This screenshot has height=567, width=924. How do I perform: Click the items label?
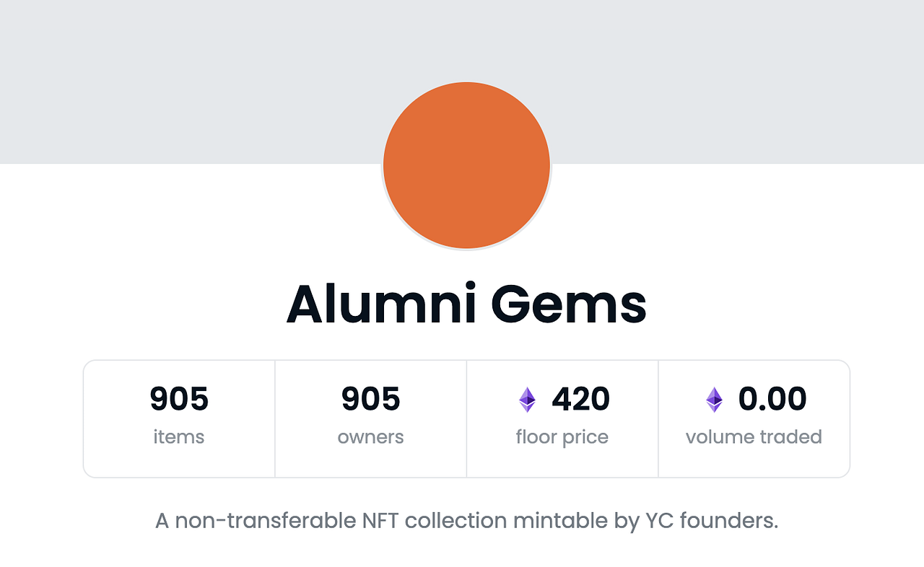179,437
